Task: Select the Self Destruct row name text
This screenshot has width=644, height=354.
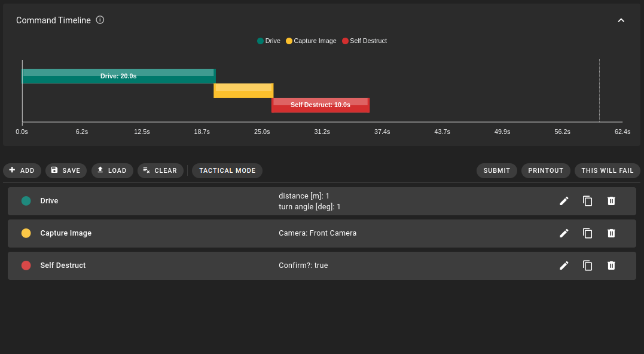Action: 63,265
